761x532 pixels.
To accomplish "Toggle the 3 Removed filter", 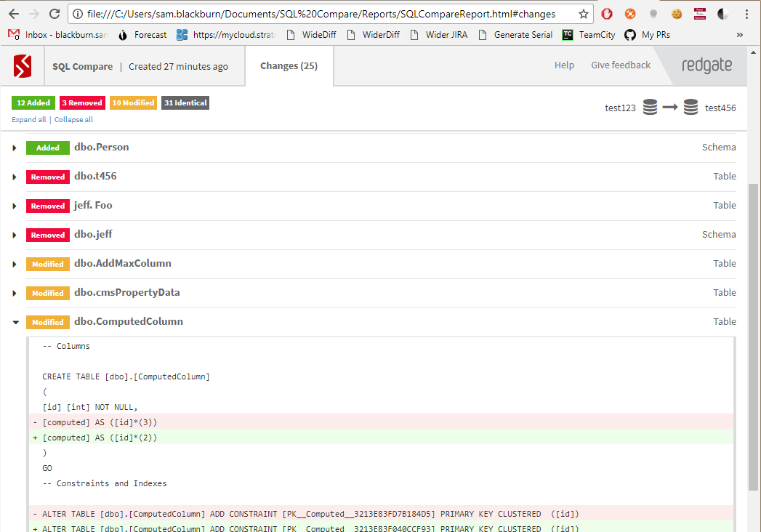I will pos(82,103).
